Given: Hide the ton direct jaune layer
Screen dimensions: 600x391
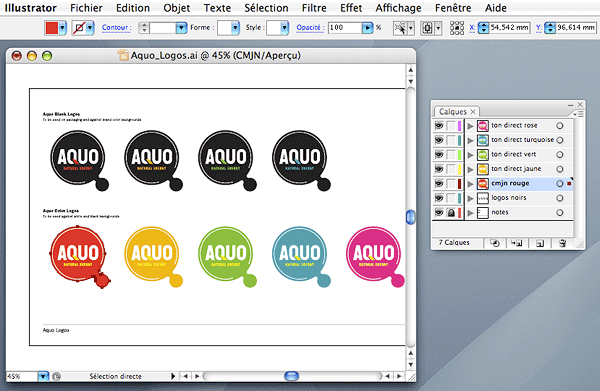Looking at the screenshot, I should pos(439,169).
